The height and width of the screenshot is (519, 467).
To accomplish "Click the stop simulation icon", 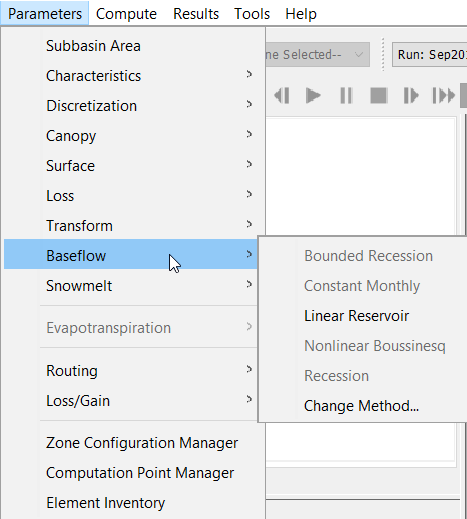I will (x=379, y=96).
